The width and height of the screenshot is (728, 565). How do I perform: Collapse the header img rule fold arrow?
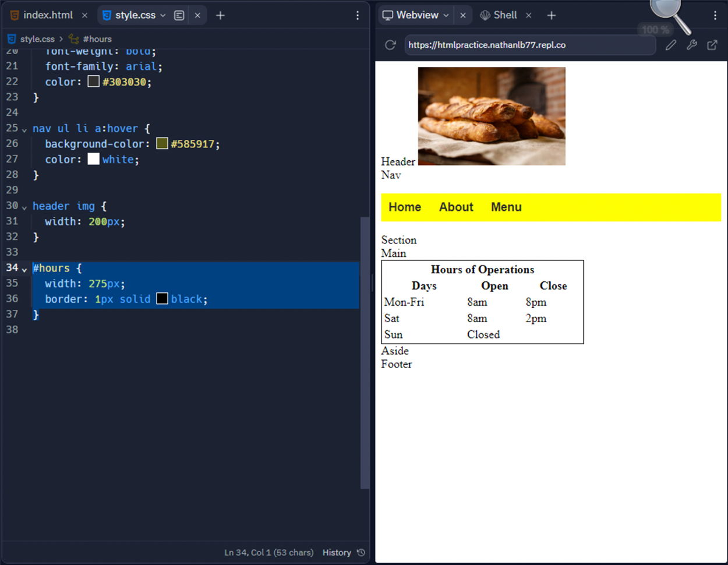24,207
